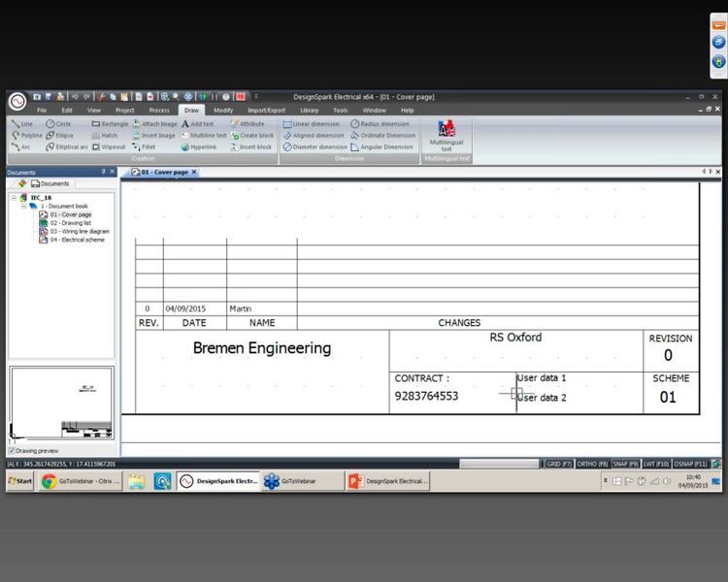
Task: Toggle LWT (F10) display
Action: click(x=656, y=464)
